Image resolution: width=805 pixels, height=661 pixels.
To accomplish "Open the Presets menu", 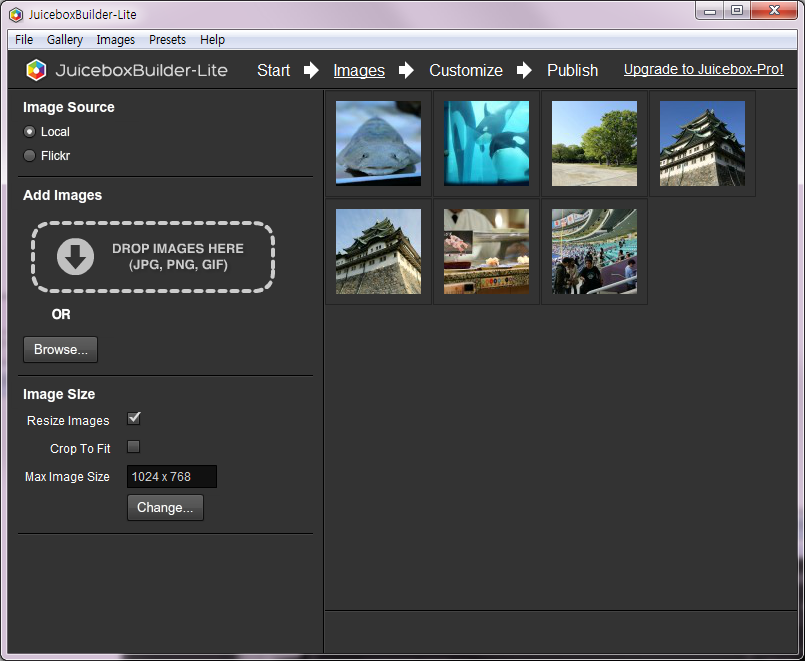I will 167,40.
